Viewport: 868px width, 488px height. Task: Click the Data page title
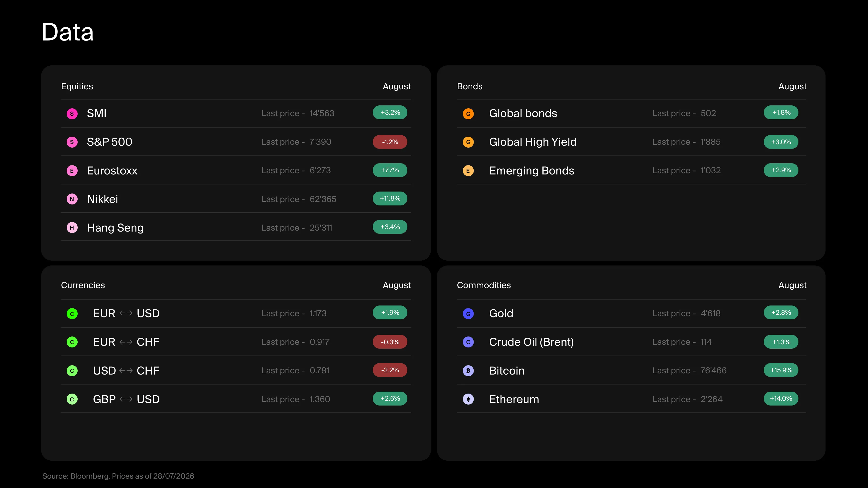67,32
